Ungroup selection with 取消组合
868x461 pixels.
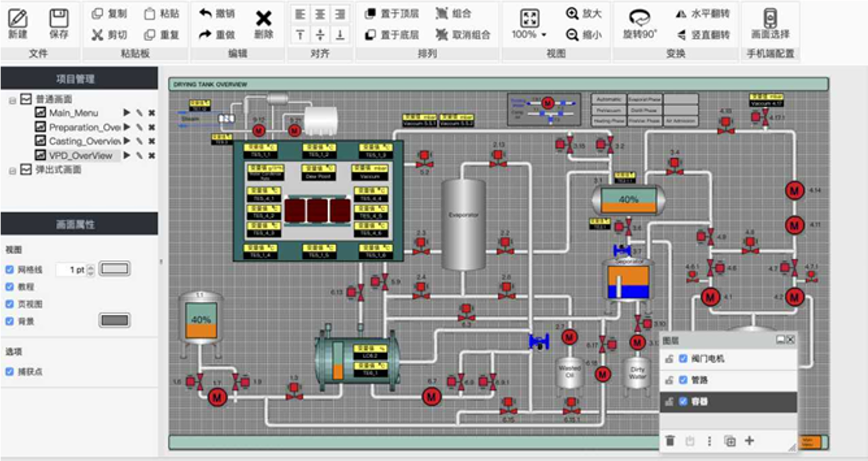point(463,35)
